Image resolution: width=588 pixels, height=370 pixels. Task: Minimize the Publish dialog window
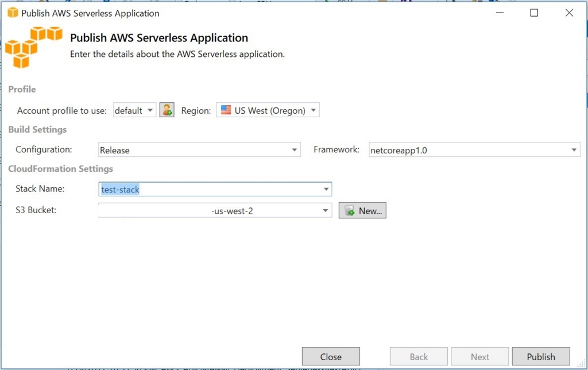click(500, 13)
